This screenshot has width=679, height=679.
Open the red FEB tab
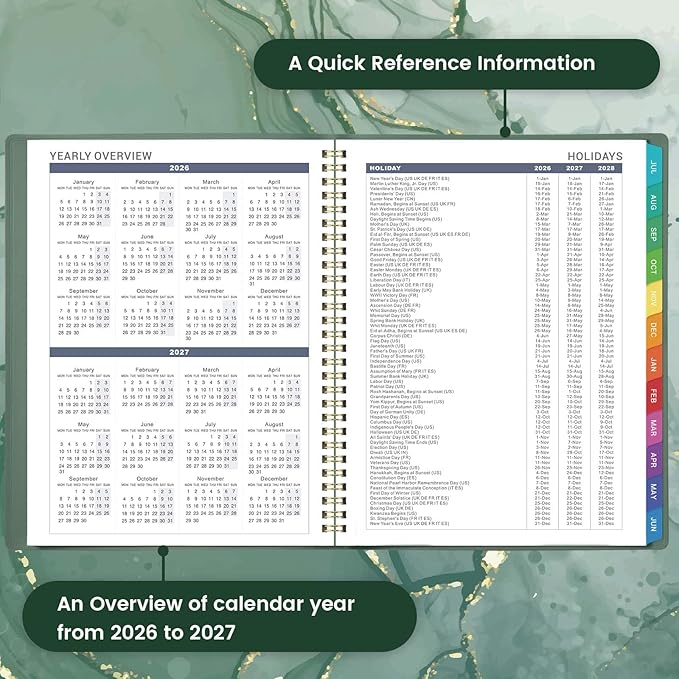(x=653, y=396)
